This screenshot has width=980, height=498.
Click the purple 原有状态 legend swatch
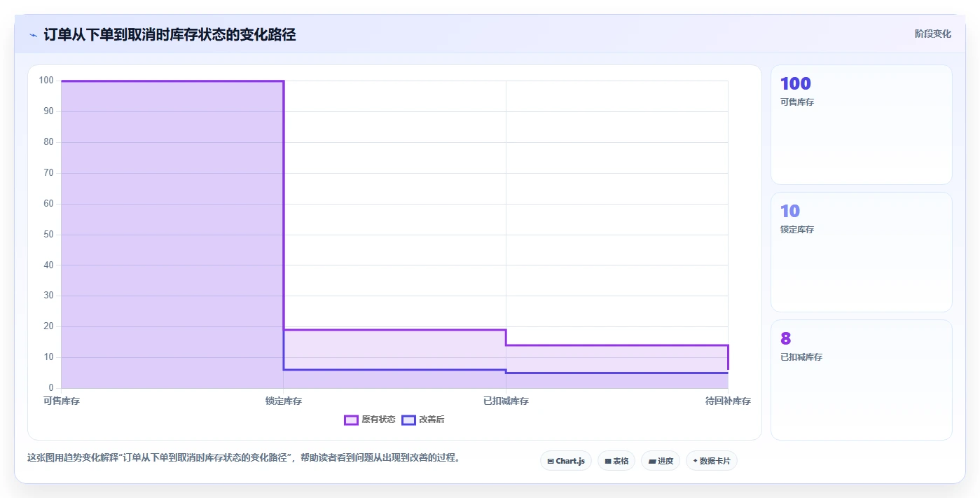[x=351, y=420]
